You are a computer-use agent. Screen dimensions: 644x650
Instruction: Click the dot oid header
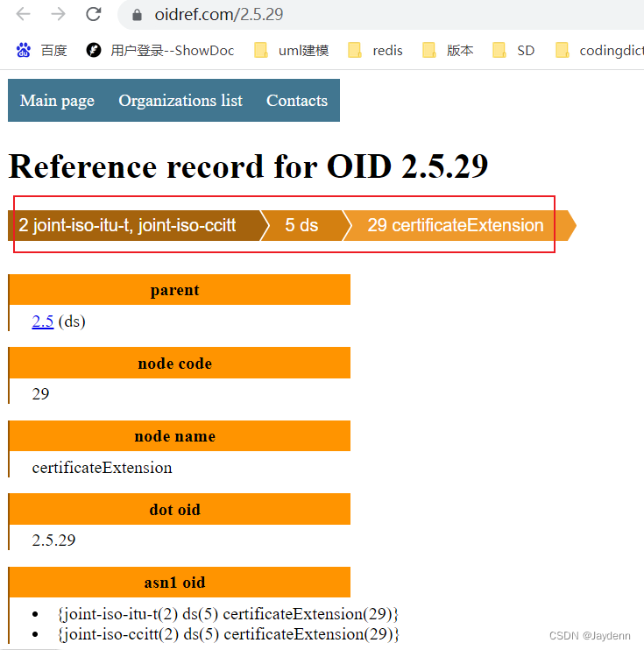(180, 510)
